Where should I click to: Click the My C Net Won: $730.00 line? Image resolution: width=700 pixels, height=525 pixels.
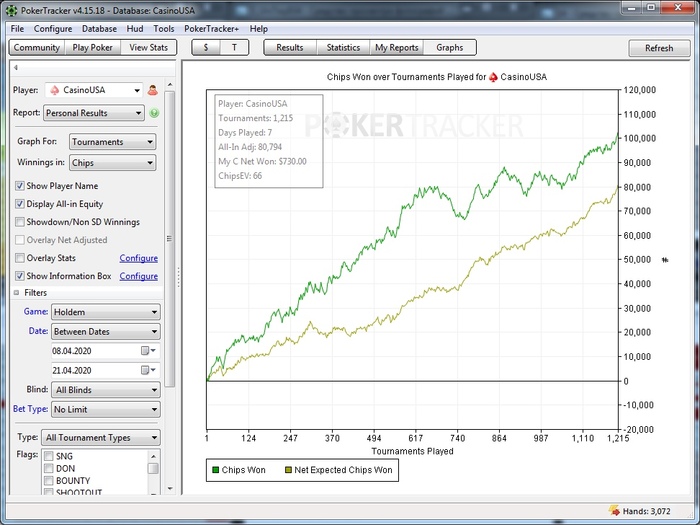262,161
